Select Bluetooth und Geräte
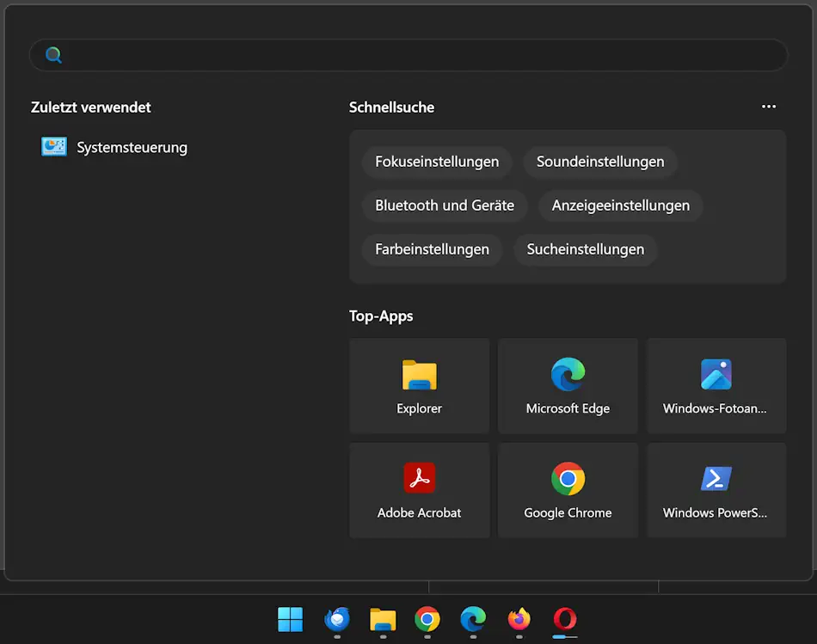The height and width of the screenshot is (644, 817). (444, 205)
